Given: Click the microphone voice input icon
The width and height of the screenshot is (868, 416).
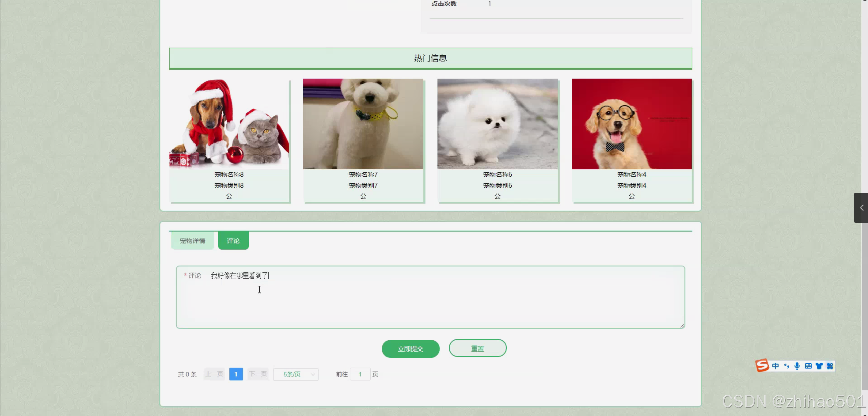Looking at the screenshot, I should (797, 366).
